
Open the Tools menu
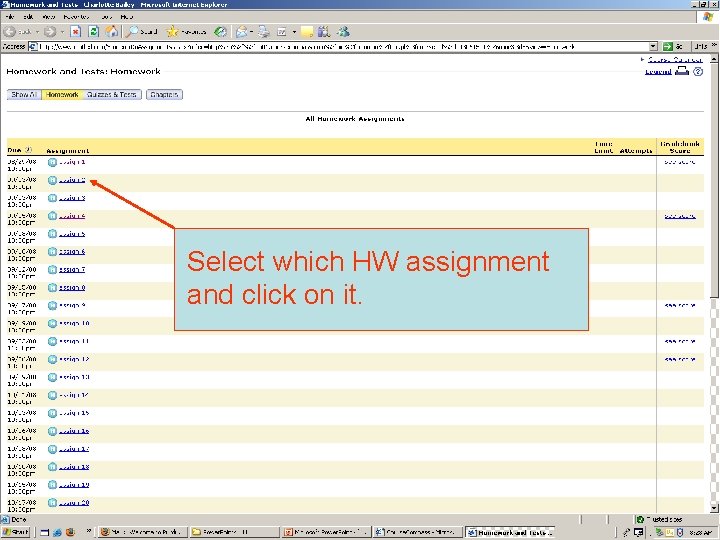point(107,17)
